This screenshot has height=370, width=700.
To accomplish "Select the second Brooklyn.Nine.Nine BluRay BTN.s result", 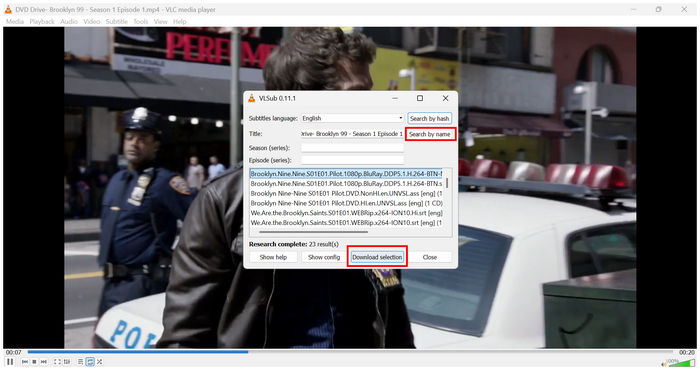I will tap(346, 183).
